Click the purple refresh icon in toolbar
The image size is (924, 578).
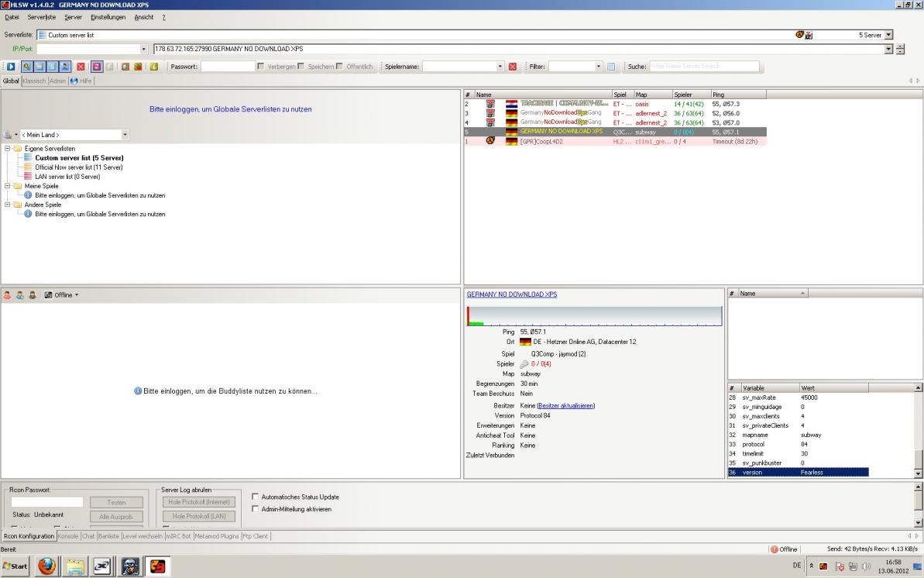coord(97,67)
